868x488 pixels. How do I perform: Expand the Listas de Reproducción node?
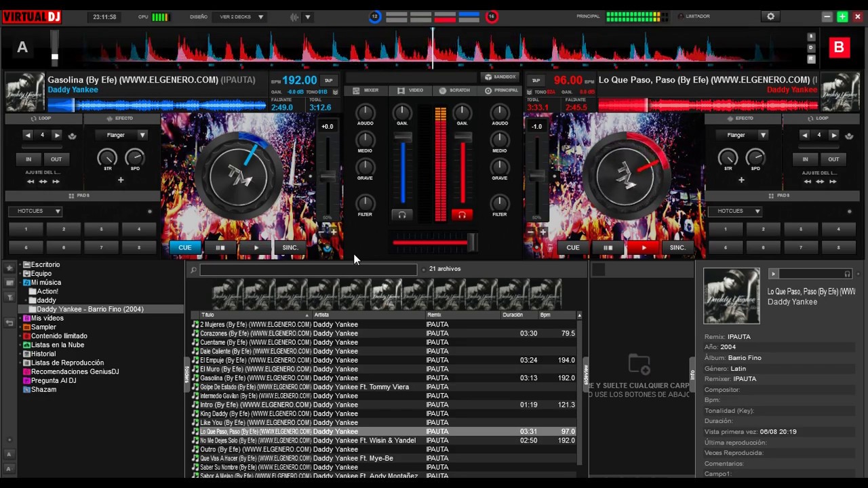pyautogui.click(x=20, y=363)
